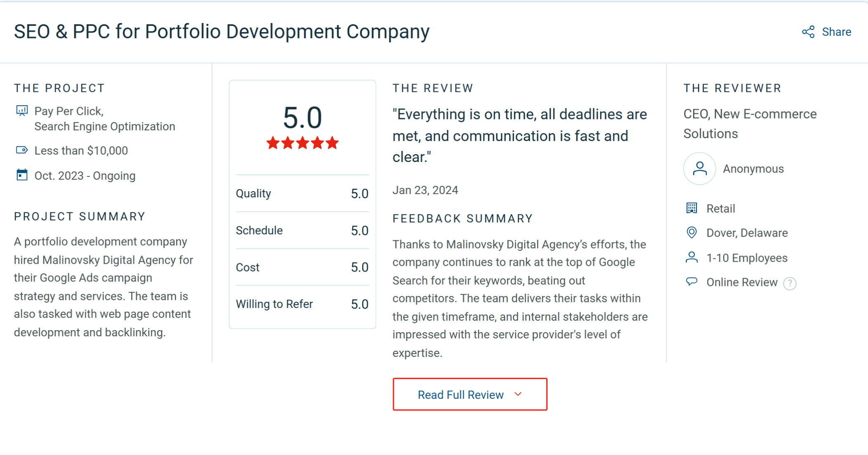Click the Read Full Review chevron arrow
The height and width of the screenshot is (455, 868).
pyautogui.click(x=518, y=394)
